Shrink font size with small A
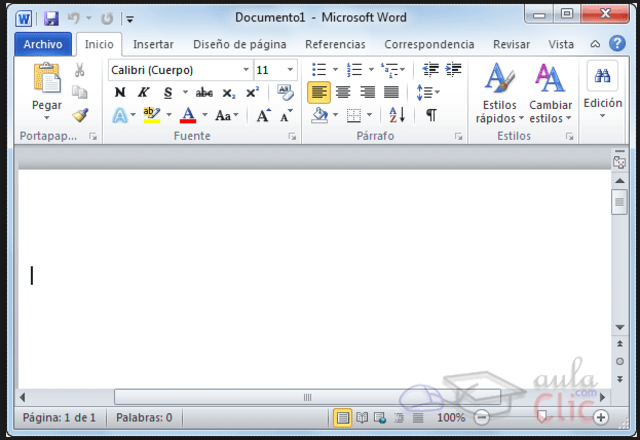The width and height of the screenshot is (640, 440). click(x=287, y=116)
